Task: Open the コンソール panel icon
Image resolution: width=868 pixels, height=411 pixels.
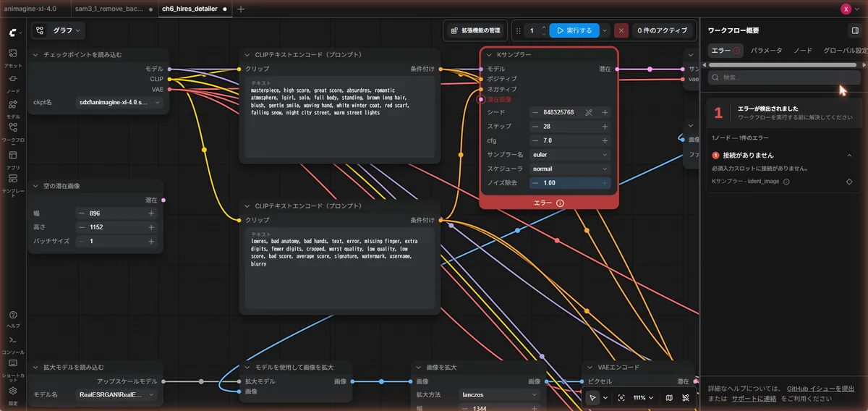Action: [x=13, y=343]
